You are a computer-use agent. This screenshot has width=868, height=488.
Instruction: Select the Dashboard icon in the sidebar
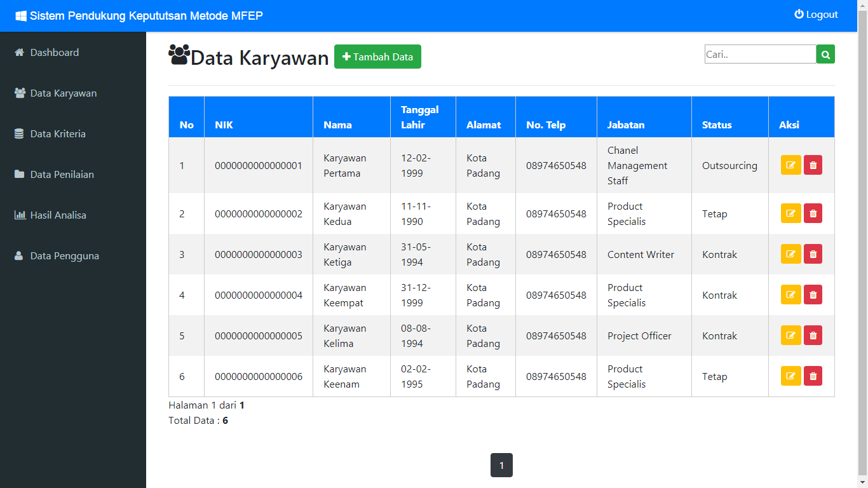pyautogui.click(x=19, y=52)
